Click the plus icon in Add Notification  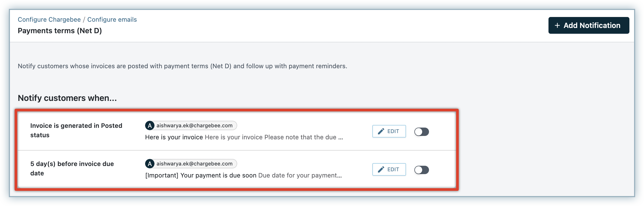pyautogui.click(x=557, y=25)
